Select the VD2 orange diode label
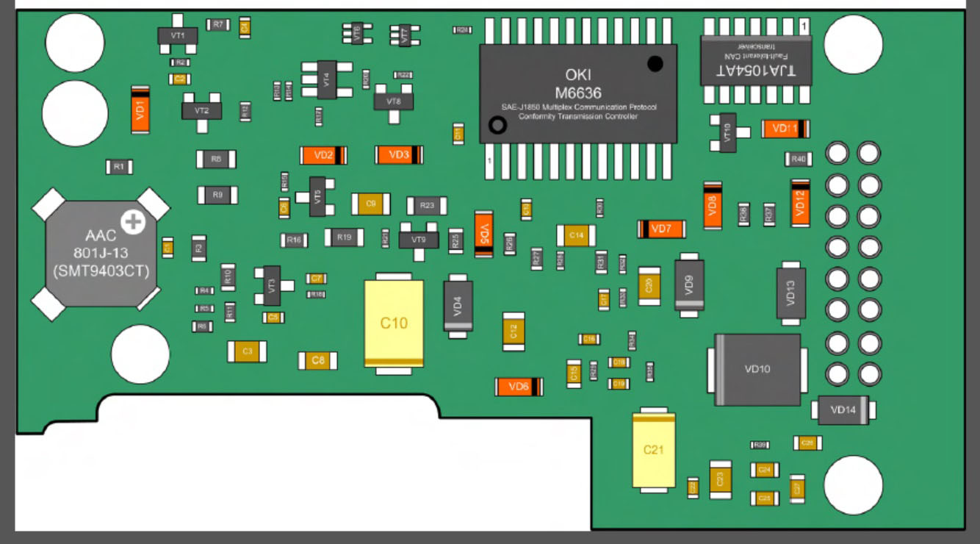 click(322, 154)
